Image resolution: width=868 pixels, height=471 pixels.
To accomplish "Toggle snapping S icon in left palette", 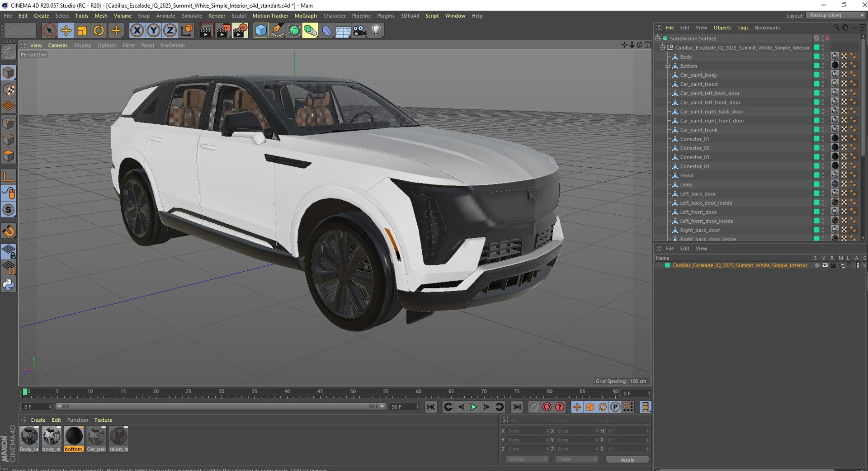I will click(x=9, y=210).
